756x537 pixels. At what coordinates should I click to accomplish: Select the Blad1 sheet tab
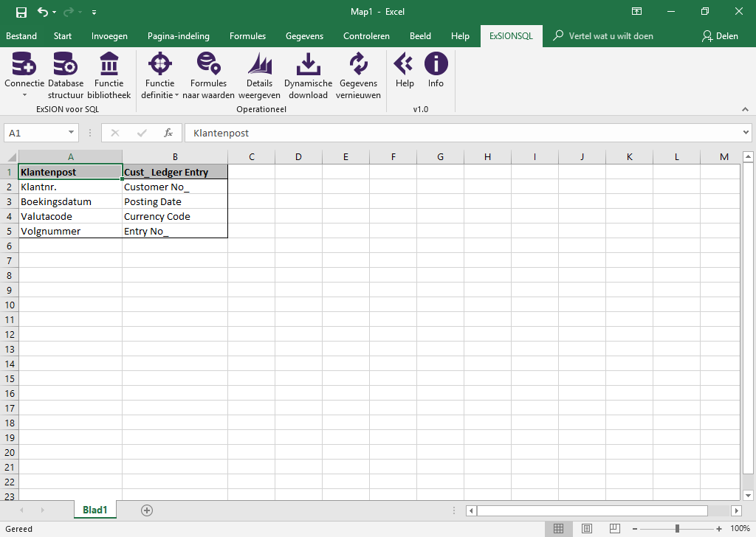[95, 510]
